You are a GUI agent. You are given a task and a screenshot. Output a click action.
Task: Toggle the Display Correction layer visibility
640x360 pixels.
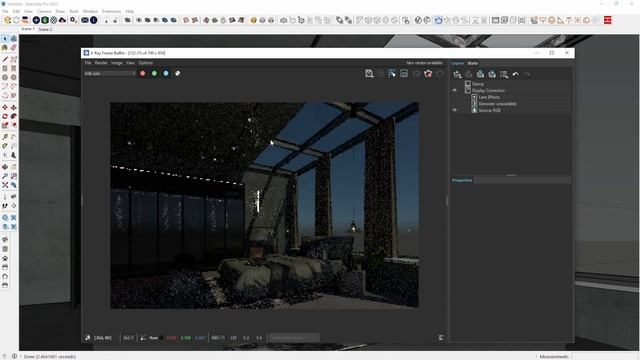[455, 91]
